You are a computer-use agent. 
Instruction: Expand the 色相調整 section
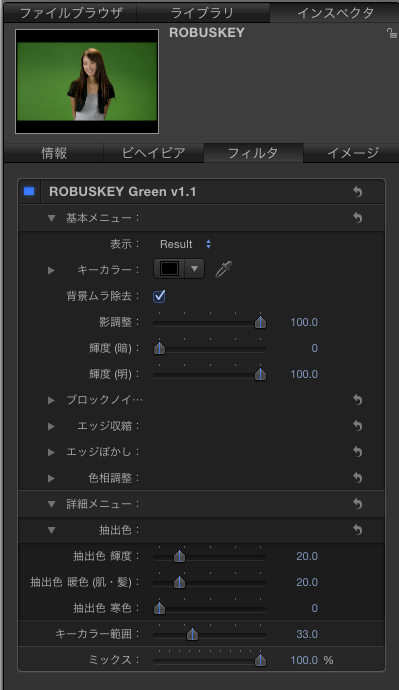pos(51,478)
